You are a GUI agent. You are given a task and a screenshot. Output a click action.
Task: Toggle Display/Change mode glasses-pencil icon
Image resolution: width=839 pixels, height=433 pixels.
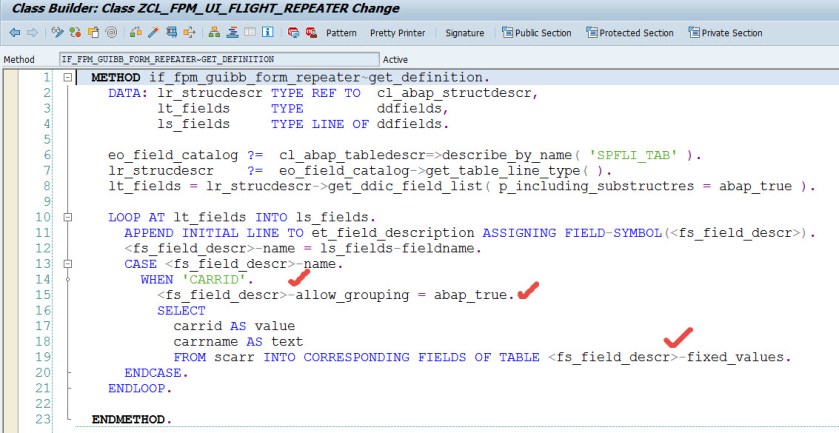point(58,33)
